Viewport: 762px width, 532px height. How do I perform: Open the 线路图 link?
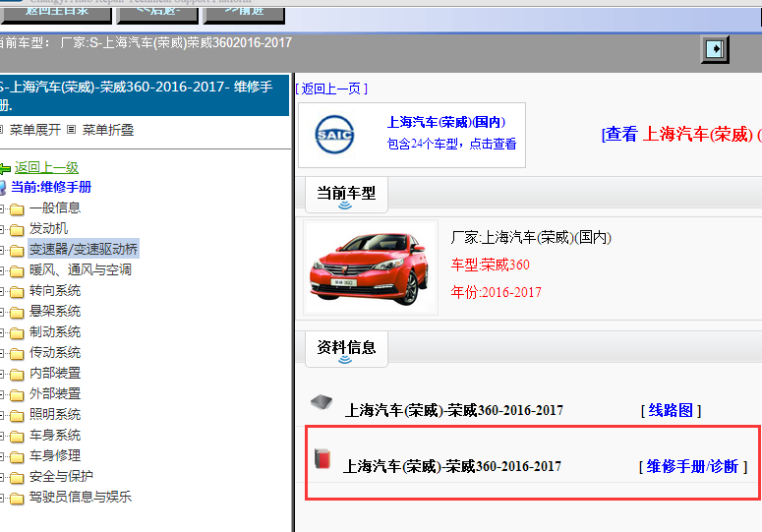pyautogui.click(x=671, y=410)
